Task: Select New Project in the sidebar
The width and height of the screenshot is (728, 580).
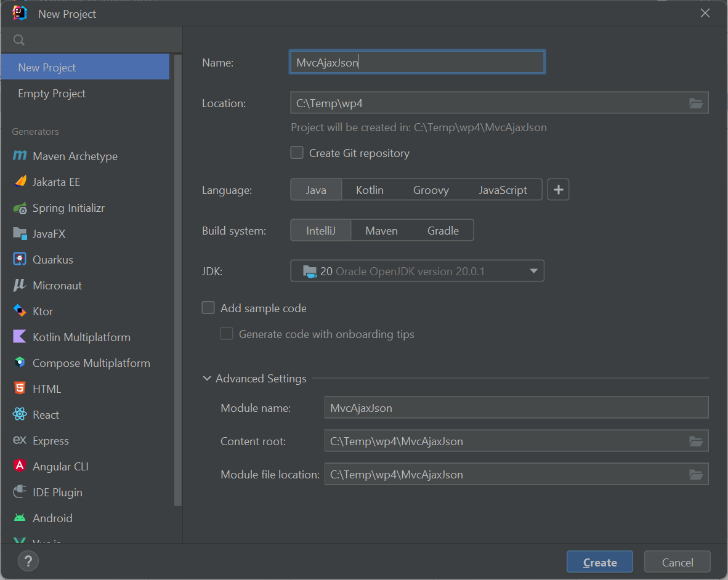Action: pyautogui.click(x=86, y=67)
